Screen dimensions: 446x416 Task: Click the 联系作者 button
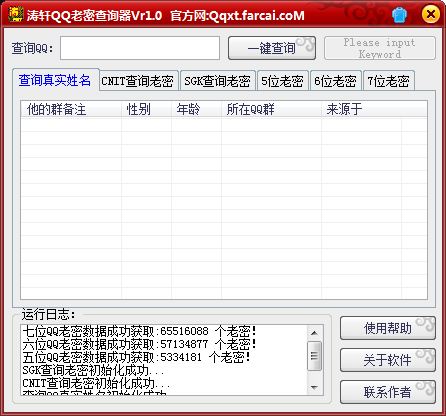click(388, 392)
